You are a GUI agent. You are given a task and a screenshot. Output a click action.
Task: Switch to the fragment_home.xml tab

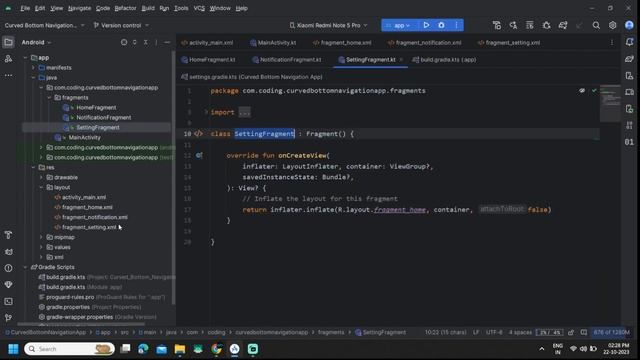click(342, 42)
